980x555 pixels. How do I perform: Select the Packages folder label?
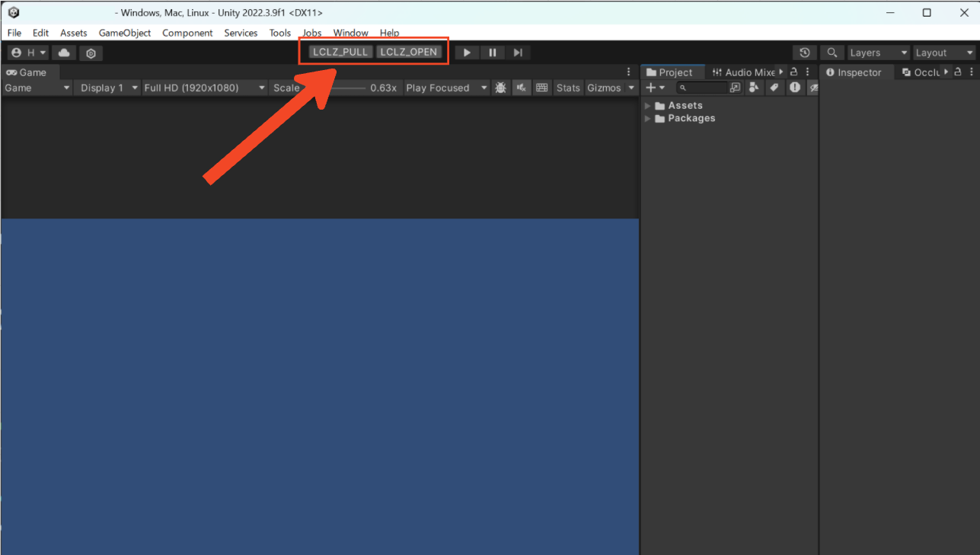(691, 119)
